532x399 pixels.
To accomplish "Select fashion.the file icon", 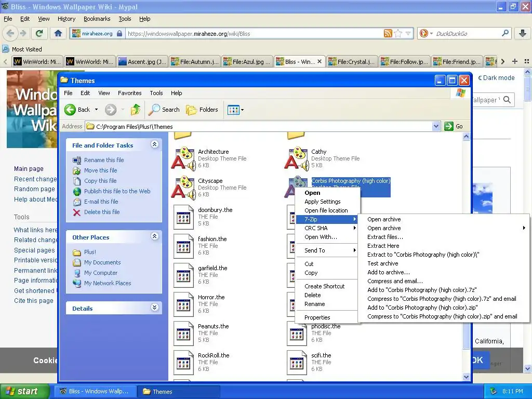I will pos(183,246).
